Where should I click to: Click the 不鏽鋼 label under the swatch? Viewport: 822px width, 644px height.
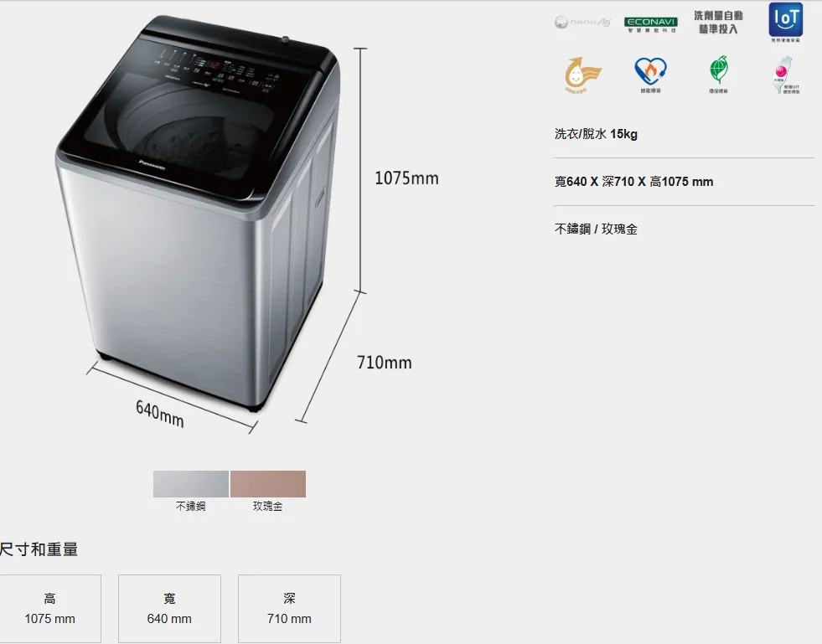tap(191, 506)
